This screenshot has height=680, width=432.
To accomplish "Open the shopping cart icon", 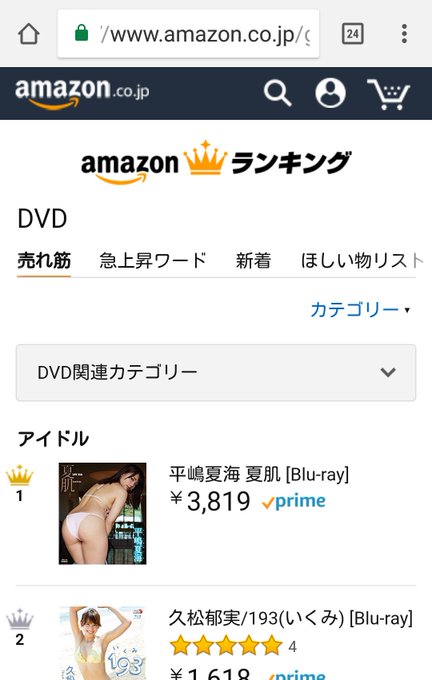I will (x=389, y=94).
